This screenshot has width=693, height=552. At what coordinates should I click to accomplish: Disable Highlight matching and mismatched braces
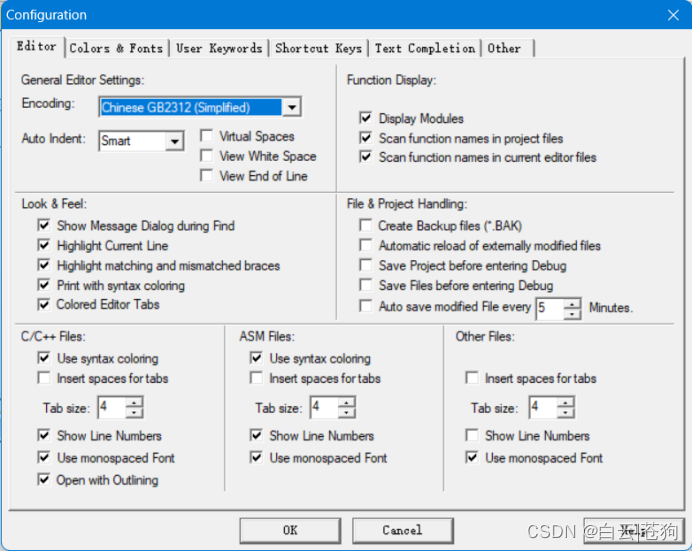click(44, 265)
